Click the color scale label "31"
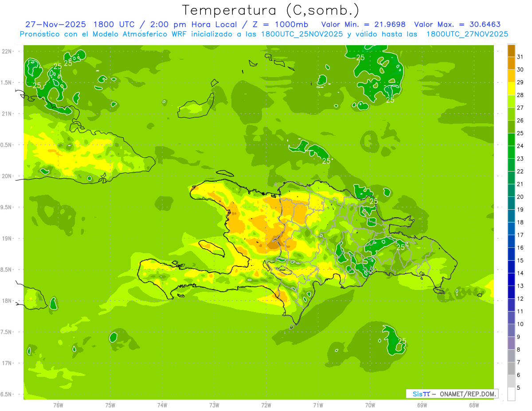Screen dimensions: 532x411 point(520,57)
